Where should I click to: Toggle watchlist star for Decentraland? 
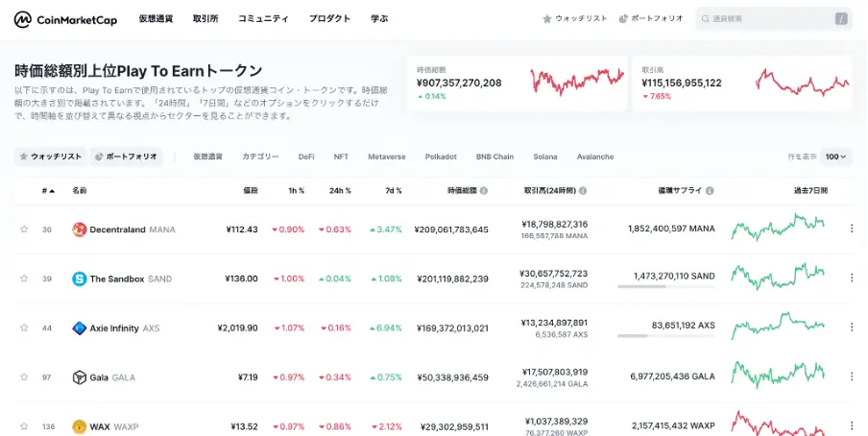coord(24,229)
